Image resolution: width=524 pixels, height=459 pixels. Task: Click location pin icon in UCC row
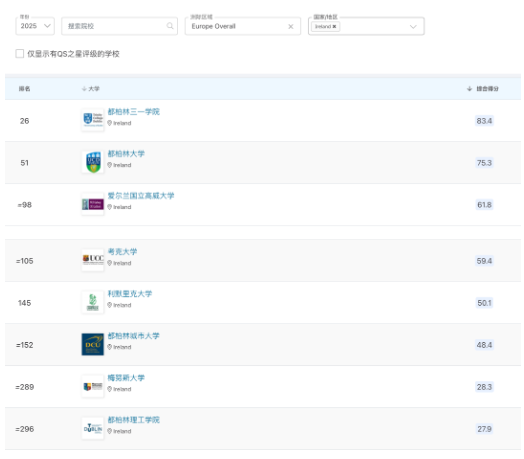[109, 263]
